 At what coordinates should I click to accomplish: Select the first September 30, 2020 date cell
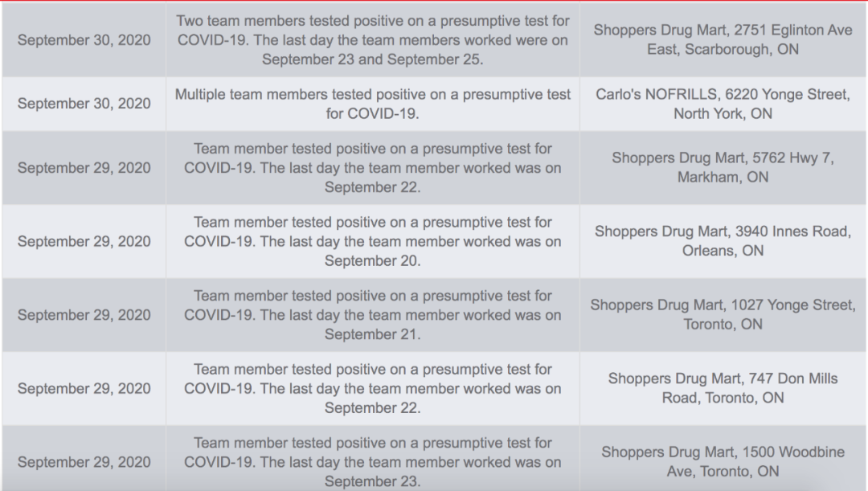tap(84, 40)
